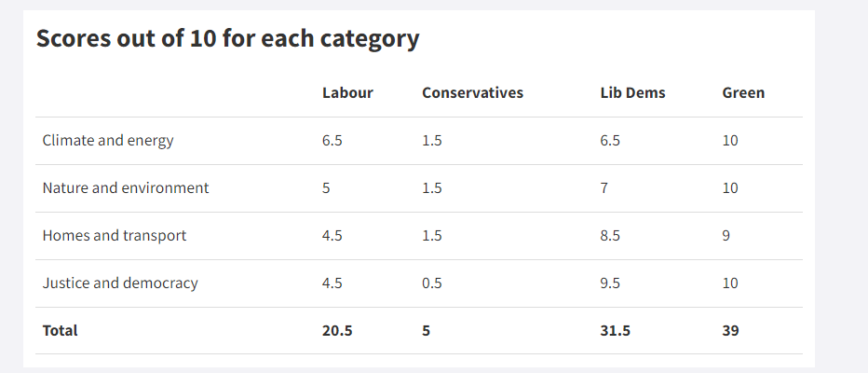This screenshot has height=373, width=868.
Task: Select the Homes and transport row label
Action: 115,236
